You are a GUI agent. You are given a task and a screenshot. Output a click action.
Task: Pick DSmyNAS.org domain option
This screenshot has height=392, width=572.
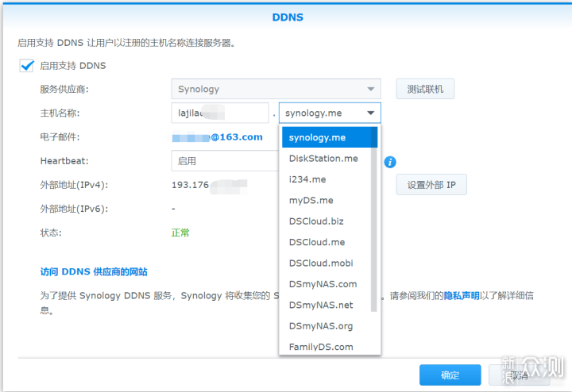[x=327, y=326]
